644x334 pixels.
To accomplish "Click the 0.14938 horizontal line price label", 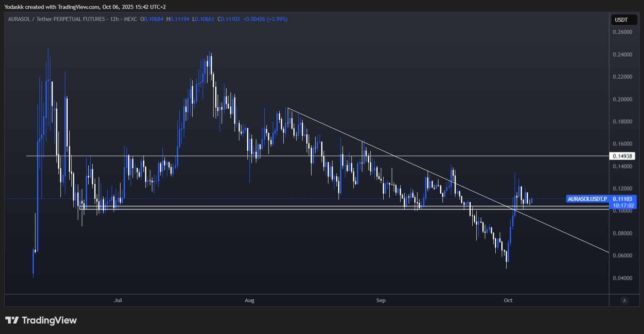I will point(622,156).
